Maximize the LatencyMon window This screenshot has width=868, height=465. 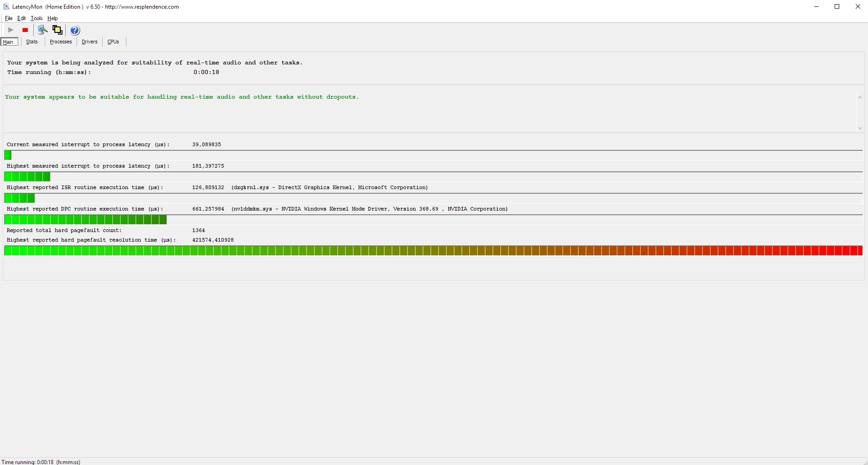pyautogui.click(x=837, y=6)
